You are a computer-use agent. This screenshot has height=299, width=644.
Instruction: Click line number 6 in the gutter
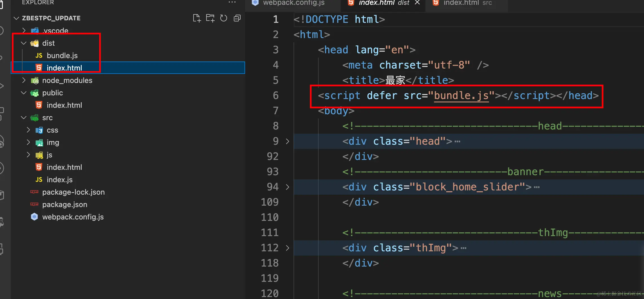[276, 96]
